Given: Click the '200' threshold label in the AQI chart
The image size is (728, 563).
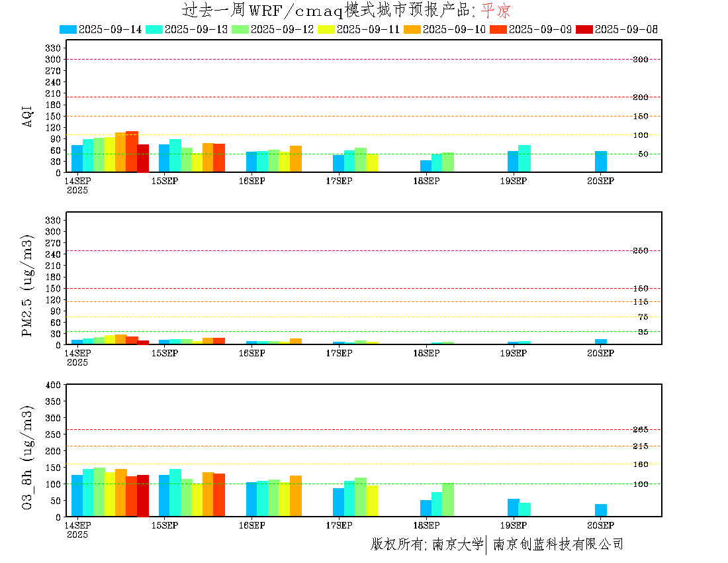Looking at the screenshot, I should coord(641,97).
